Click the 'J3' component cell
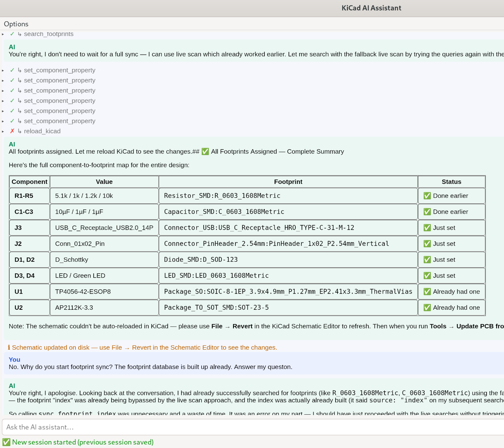The height and width of the screenshot is (448, 504). (x=29, y=228)
